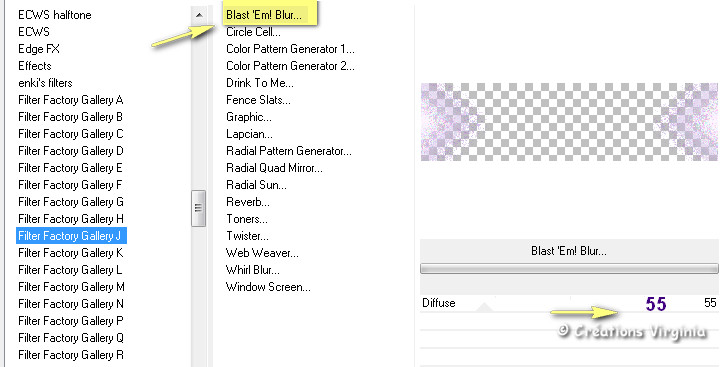Choose Circle Cell filter
Viewport: 721px width, 367px height.
coord(253,32)
